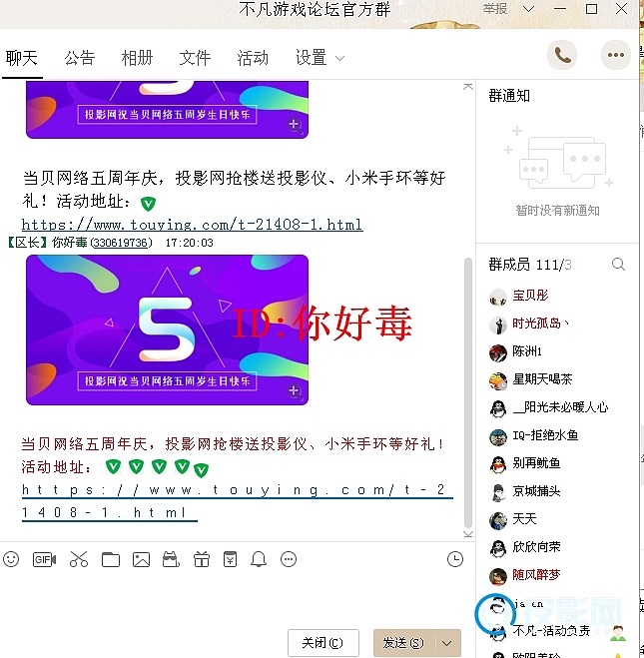The height and width of the screenshot is (658, 644).
Task: Select member 别再鱿鱼
Action: pyautogui.click(x=536, y=463)
